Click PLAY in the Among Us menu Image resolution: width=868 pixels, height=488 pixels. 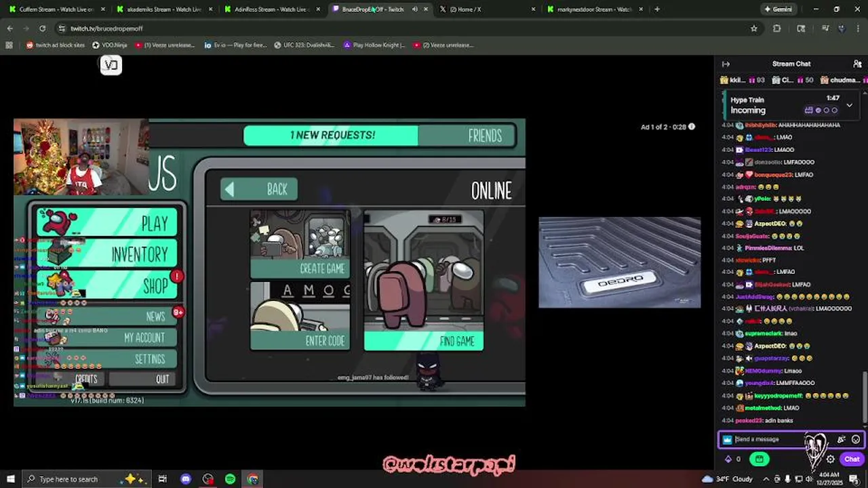coord(107,222)
